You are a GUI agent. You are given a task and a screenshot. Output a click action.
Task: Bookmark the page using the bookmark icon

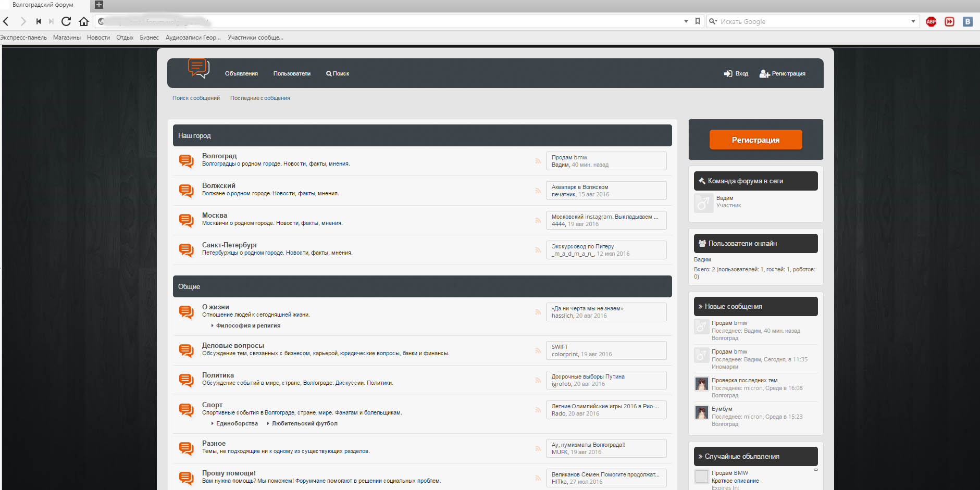(698, 21)
